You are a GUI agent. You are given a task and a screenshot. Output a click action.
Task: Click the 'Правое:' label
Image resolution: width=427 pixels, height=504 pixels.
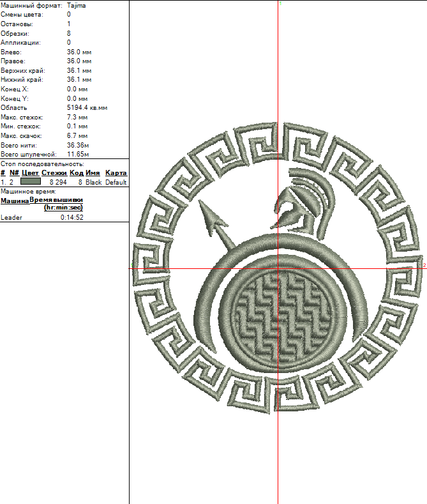[13, 61]
